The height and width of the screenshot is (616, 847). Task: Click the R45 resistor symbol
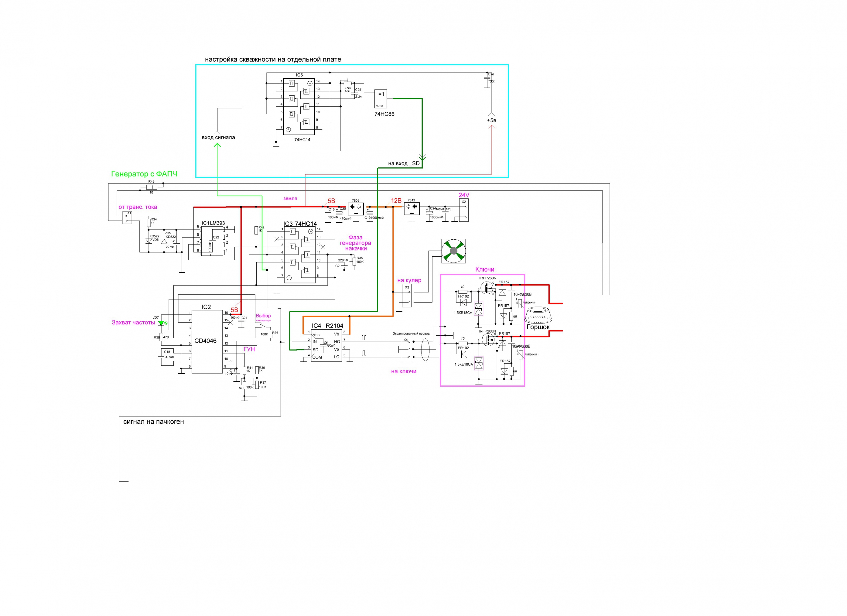pos(151,187)
